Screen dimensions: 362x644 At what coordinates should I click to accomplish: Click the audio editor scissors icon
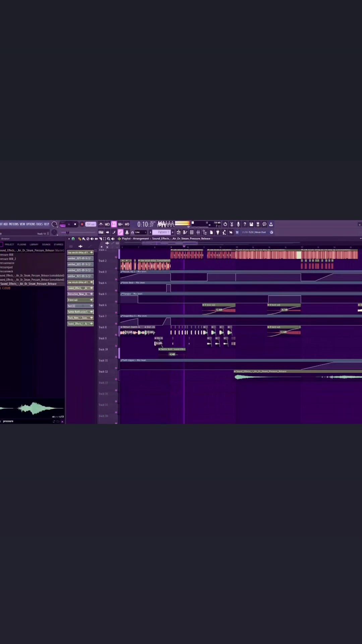232,224
